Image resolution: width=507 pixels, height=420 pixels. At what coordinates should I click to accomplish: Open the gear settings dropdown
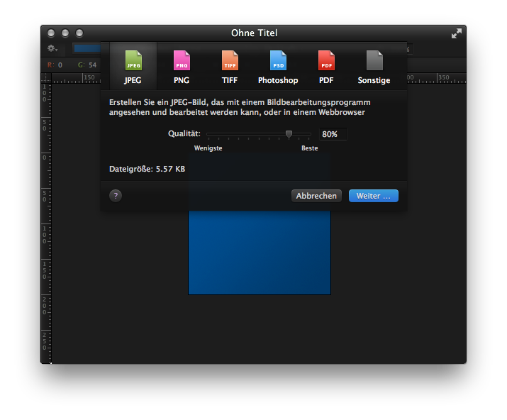[x=52, y=48]
